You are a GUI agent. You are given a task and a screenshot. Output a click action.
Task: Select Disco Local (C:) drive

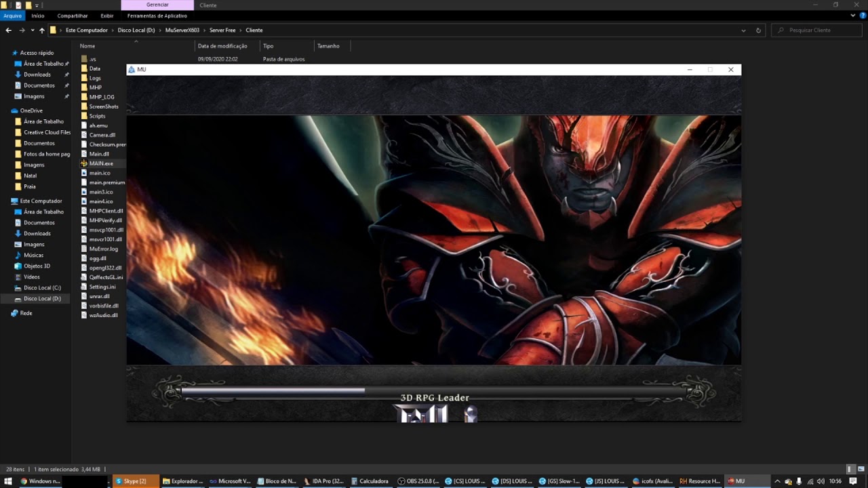point(42,288)
